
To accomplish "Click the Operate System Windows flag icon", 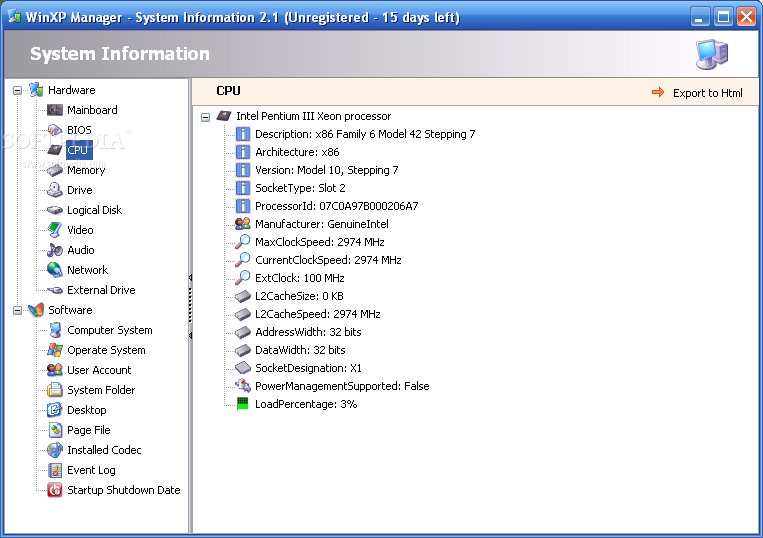I will (54, 350).
